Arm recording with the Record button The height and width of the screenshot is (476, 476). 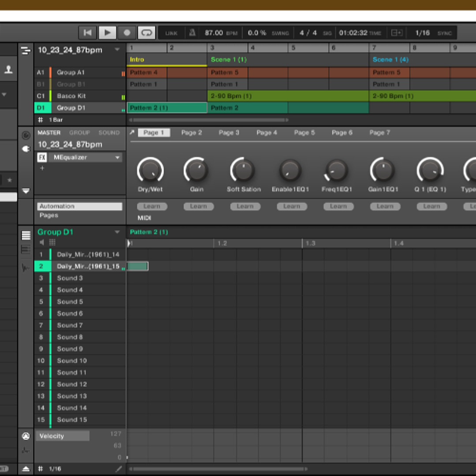127,33
